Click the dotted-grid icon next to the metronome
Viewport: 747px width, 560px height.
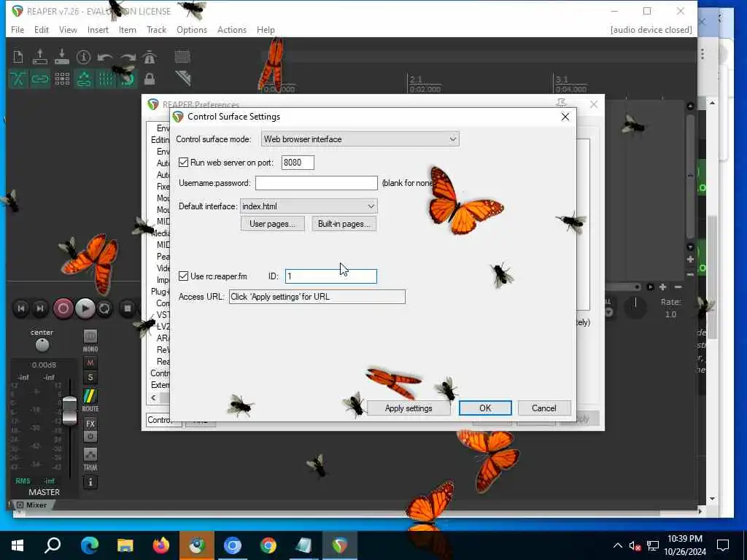[x=182, y=57]
